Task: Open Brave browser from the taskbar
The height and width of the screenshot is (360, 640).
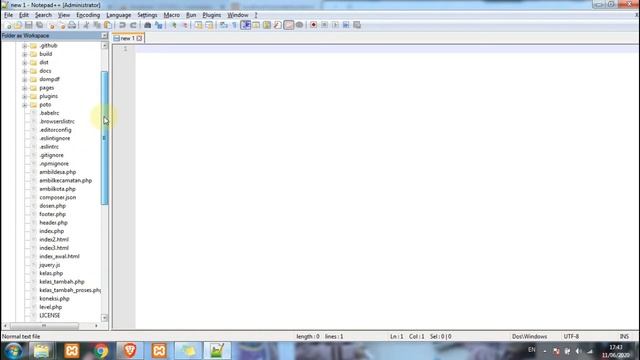Action: [x=130, y=351]
